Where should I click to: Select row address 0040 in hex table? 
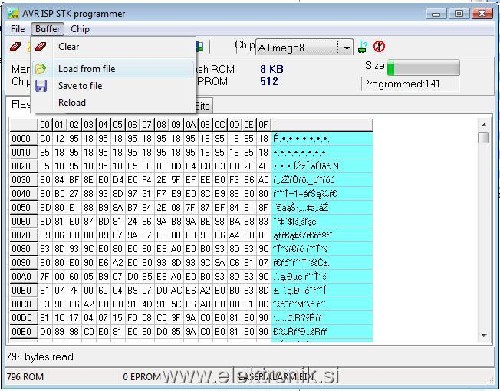coord(23,194)
